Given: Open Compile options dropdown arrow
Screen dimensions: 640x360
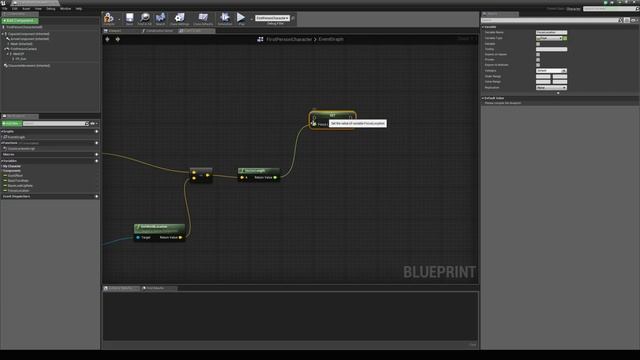Looking at the screenshot, I should pyautogui.click(x=119, y=19).
